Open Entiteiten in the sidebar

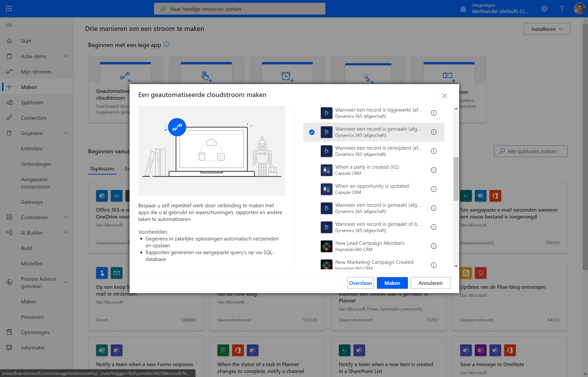32,148
